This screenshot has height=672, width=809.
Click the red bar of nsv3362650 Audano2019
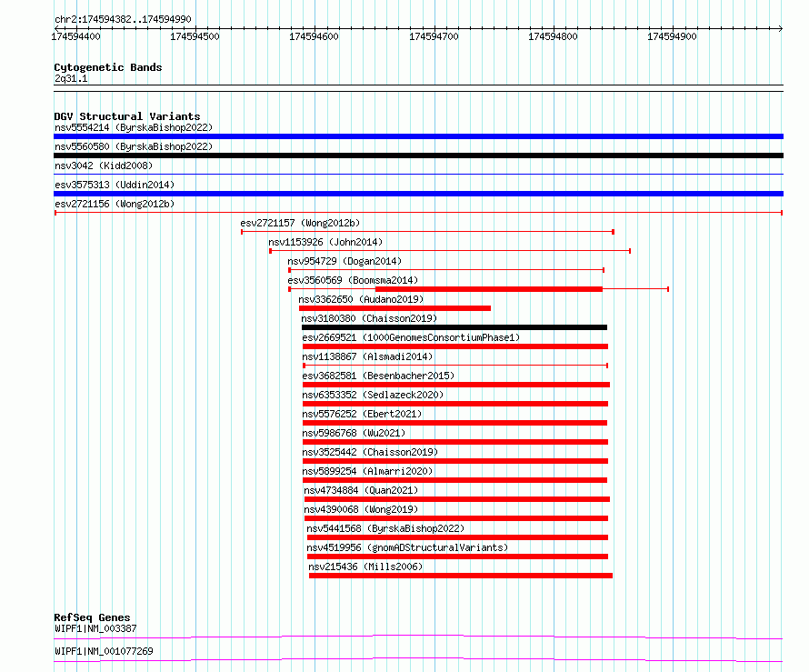[395, 308]
